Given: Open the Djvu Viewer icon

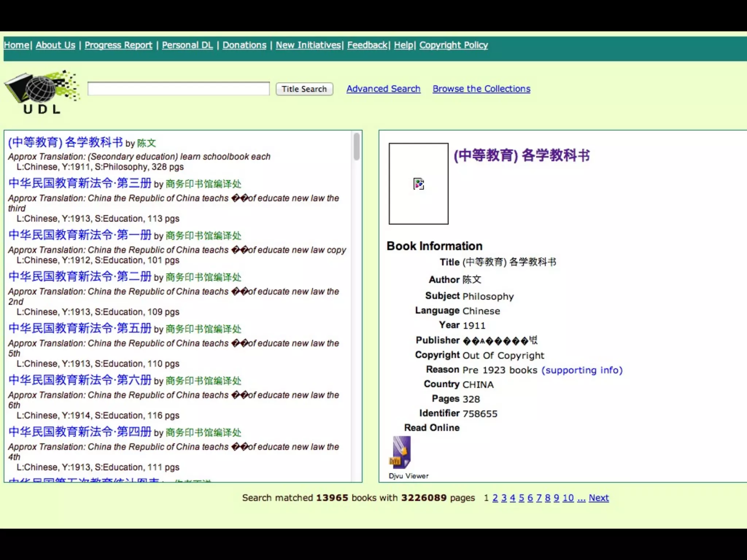Looking at the screenshot, I should pos(401,452).
